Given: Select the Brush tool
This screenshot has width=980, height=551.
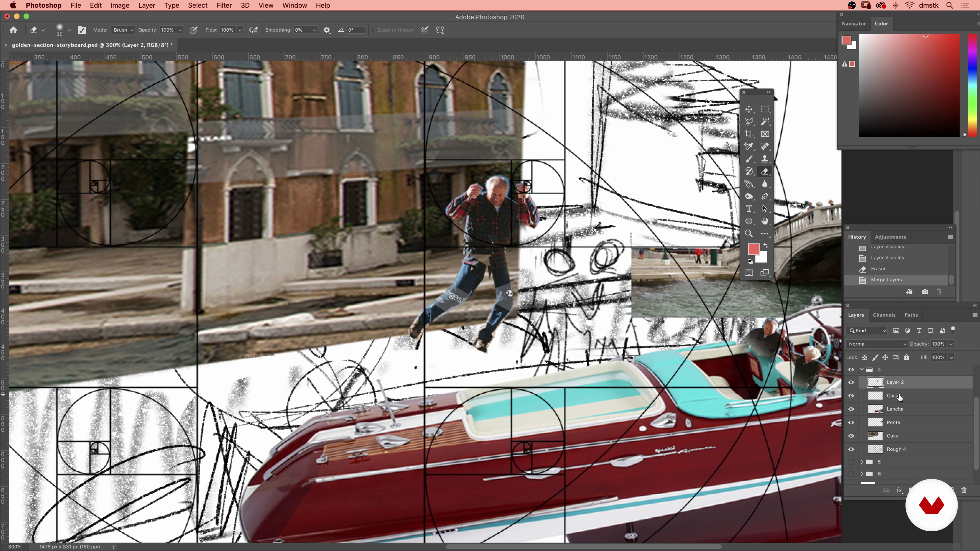Looking at the screenshot, I should (749, 159).
